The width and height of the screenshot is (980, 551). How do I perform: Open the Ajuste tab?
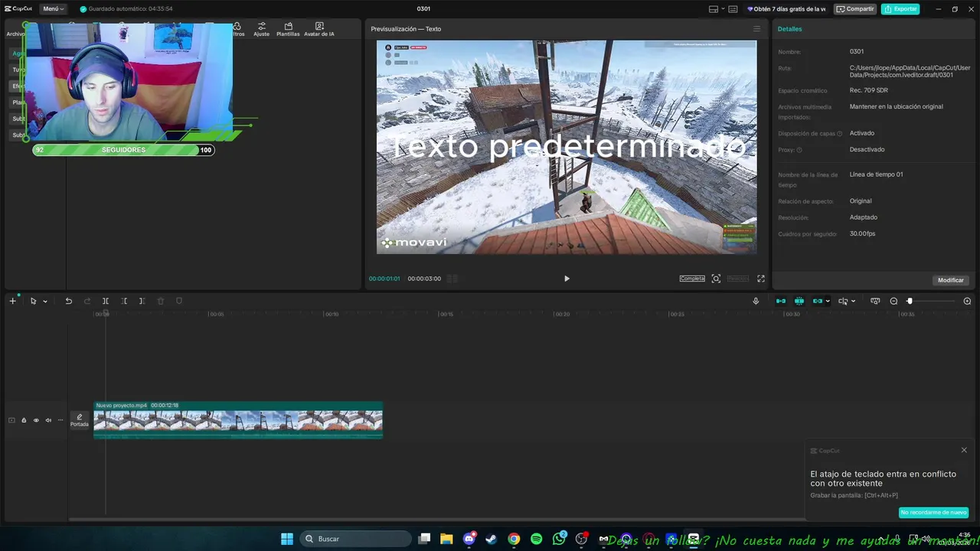pos(262,29)
